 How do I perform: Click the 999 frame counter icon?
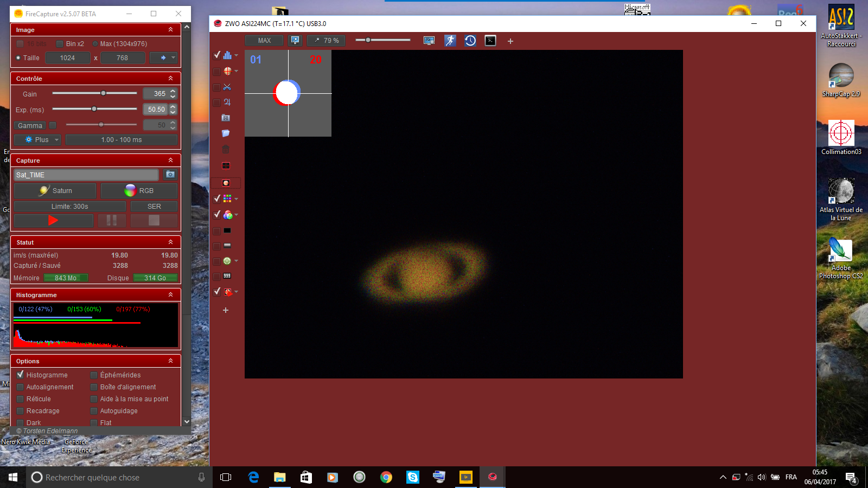(x=227, y=276)
